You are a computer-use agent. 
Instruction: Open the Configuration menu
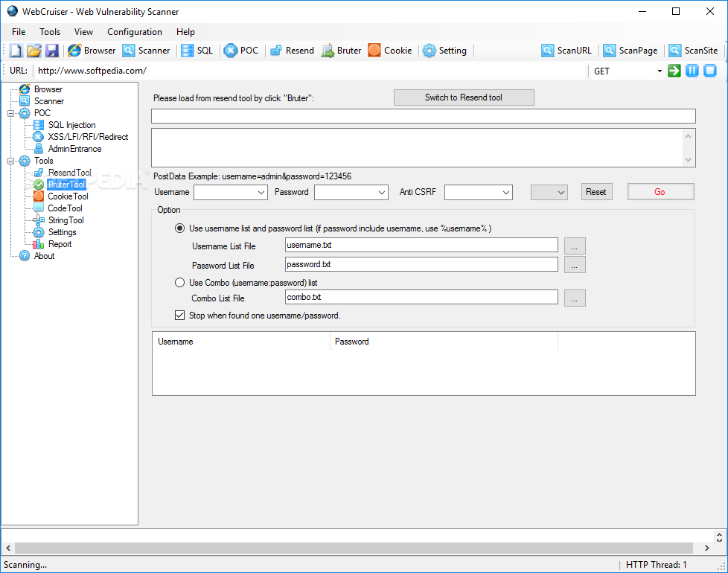coord(135,32)
